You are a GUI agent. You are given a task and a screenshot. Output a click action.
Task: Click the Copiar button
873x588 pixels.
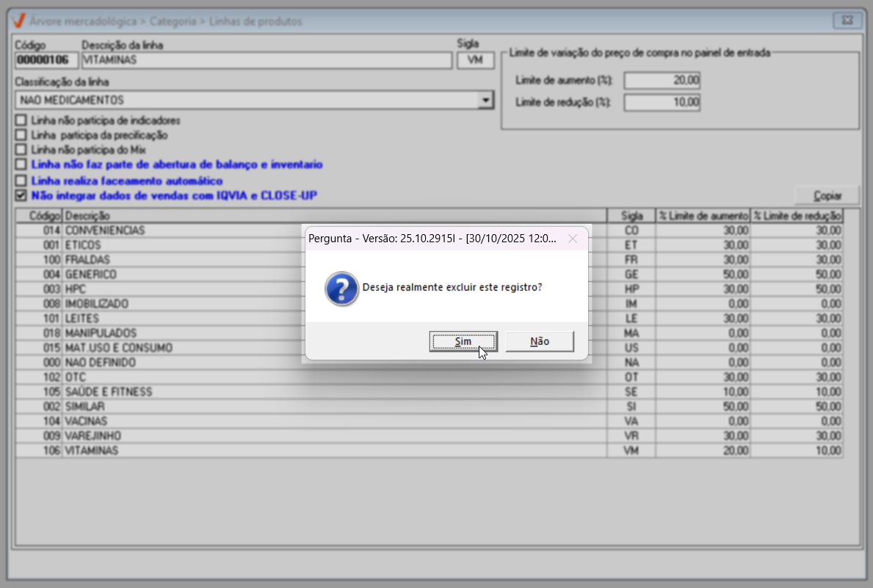(827, 195)
